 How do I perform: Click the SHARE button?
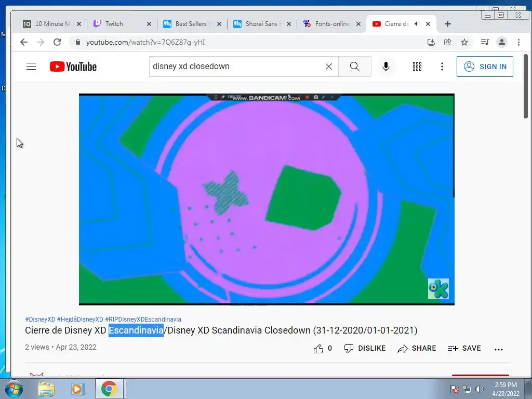[x=417, y=349]
